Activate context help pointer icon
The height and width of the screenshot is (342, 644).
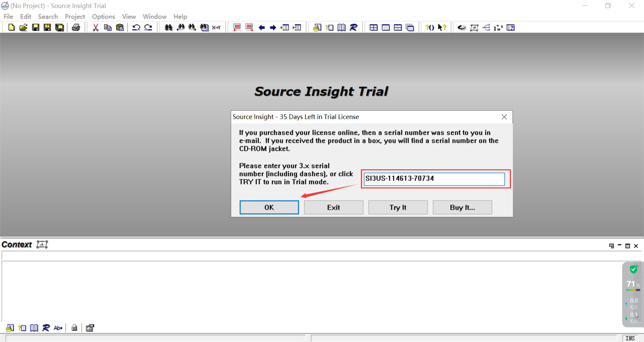coord(442,27)
